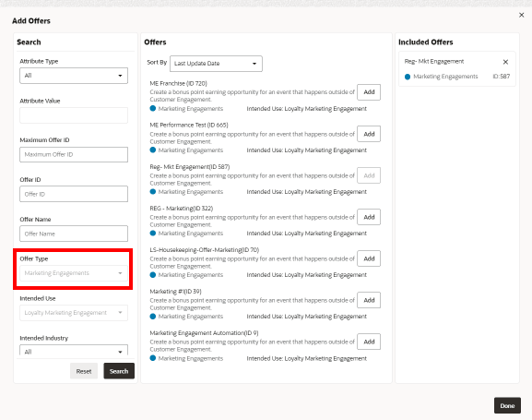This screenshot has height=420, width=532.
Task: Add Marketing Engagement Automation offer
Action: pos(369,342)
